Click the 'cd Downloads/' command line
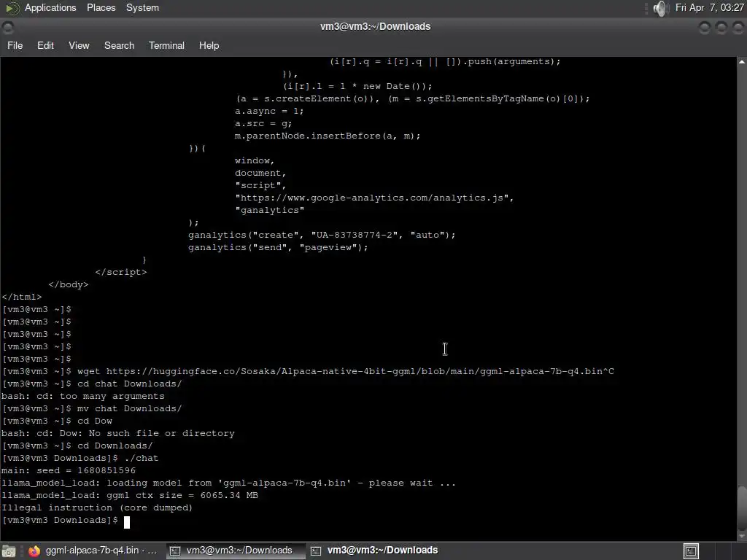 [x=77, y=446]
